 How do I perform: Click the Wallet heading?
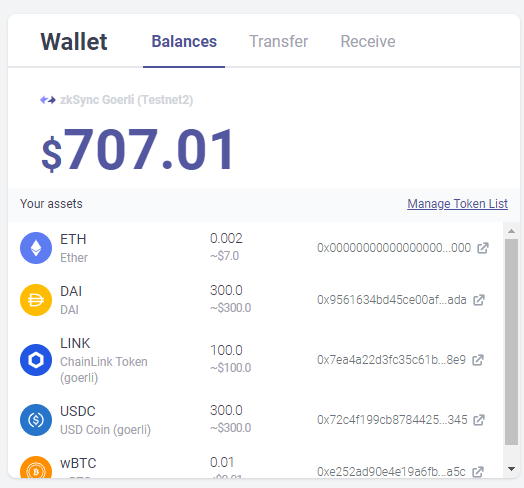click(74, 42)
